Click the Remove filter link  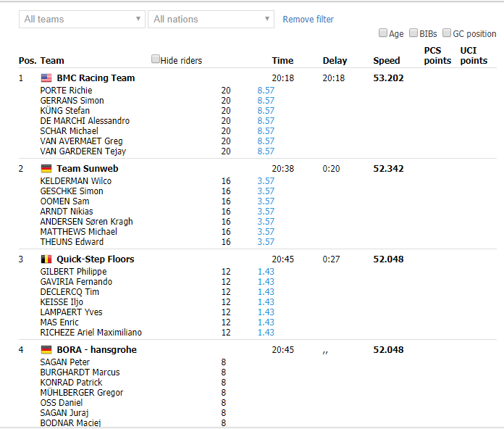pyautogui.click(x=308, y=20)
